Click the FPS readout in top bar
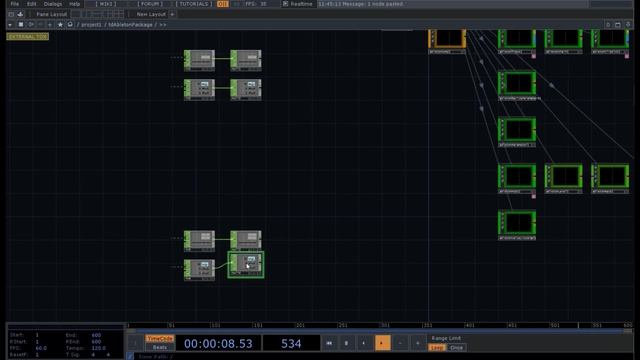This screenshot has width=640, height=360. [x=256, y=4]
